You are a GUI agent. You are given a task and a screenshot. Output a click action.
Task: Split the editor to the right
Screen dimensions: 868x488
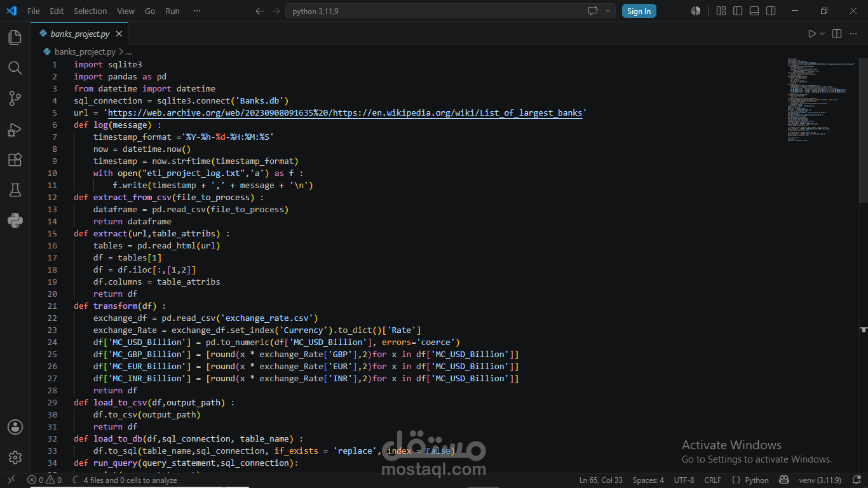pos(837,34)
